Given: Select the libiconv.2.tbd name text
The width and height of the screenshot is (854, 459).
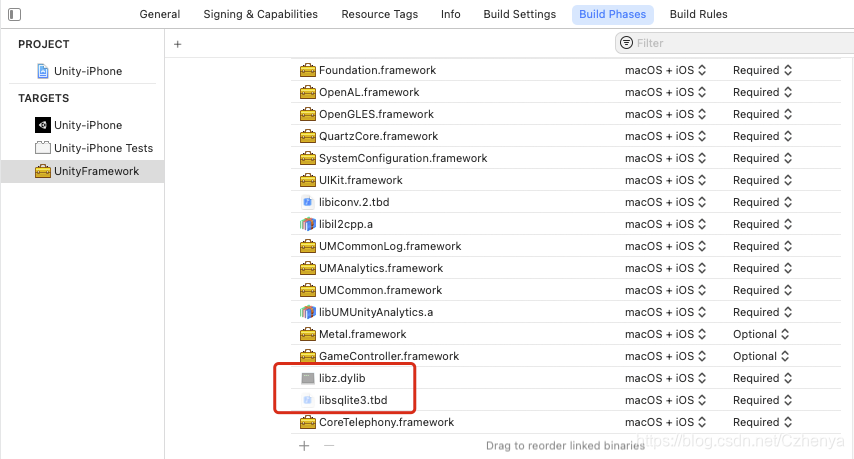Looking at the screenshot, I should [x=354, y=202].
